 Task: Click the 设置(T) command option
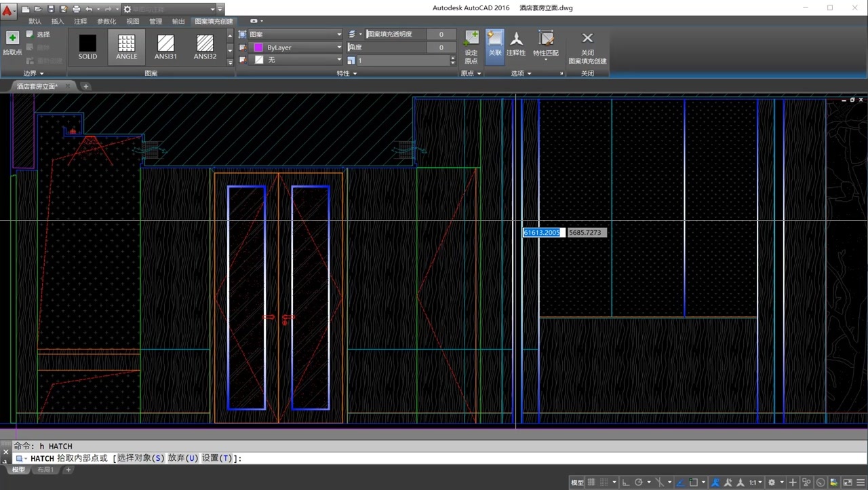217,458
